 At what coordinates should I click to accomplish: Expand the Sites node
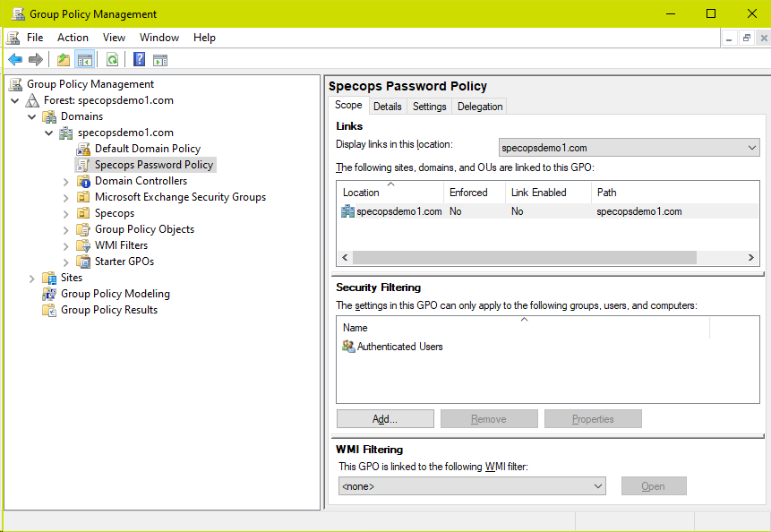point(32,279)
